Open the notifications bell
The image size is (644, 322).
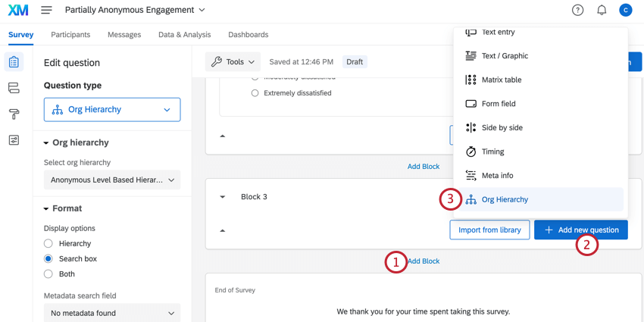pyautogui.click(x=602, y=10)
